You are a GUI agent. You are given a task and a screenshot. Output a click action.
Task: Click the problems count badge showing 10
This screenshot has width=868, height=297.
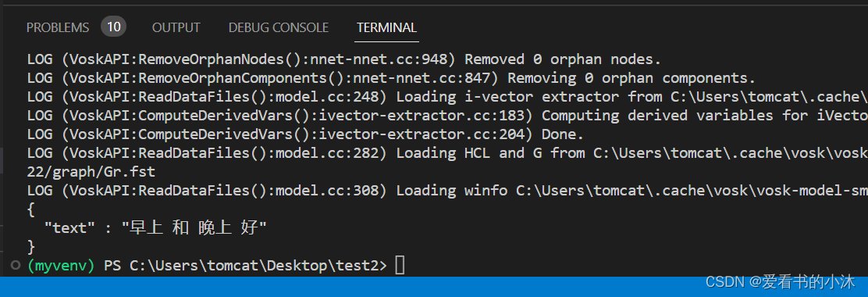[113, 26]
